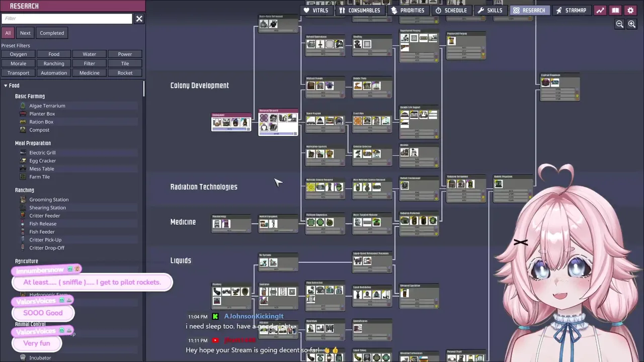The width and height of the screenshot is (644, 362).
Task: Open the Schedule screen
Action: pos(451,10)
